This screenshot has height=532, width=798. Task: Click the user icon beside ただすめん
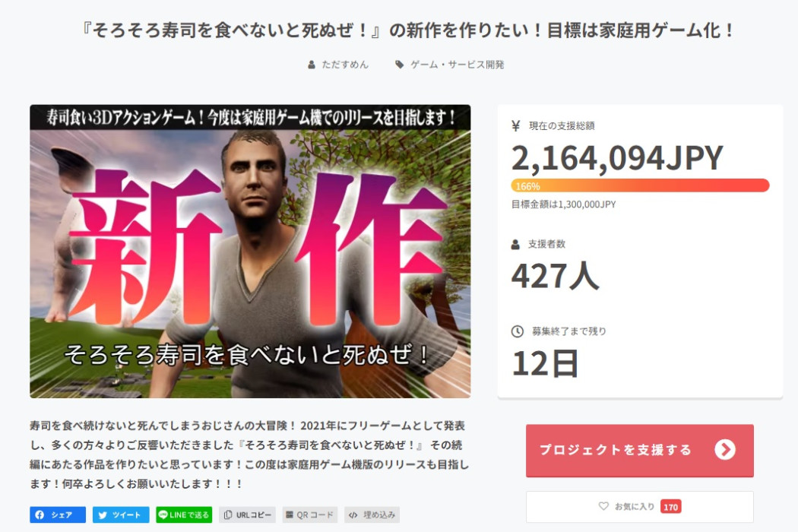[x=312, y=65]
